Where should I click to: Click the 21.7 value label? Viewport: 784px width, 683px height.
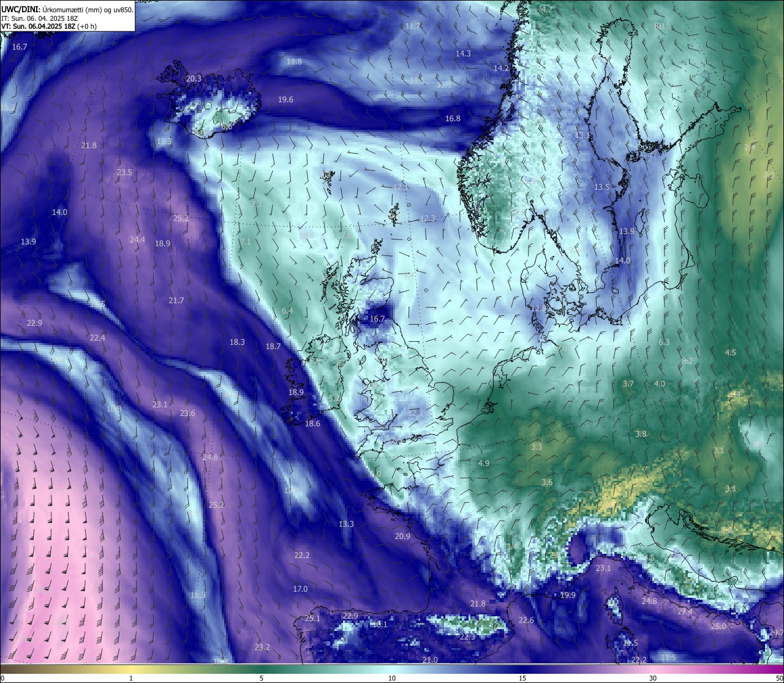click(176, 300)
